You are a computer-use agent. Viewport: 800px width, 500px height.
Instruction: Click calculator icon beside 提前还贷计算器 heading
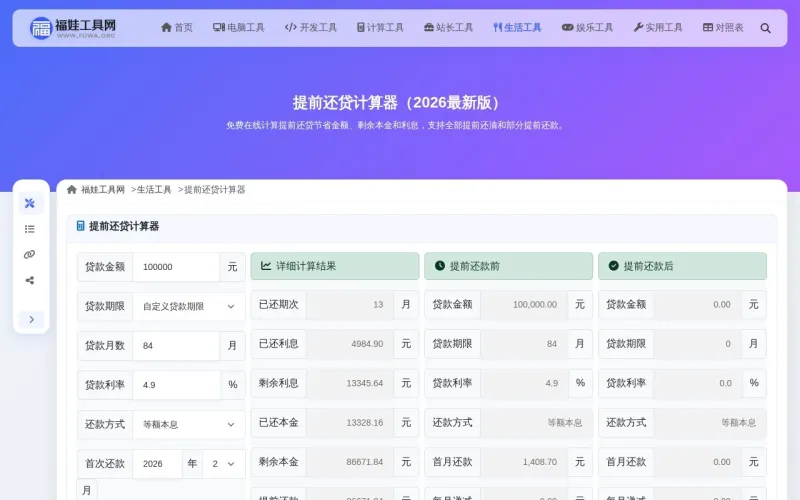click(80, 226)
